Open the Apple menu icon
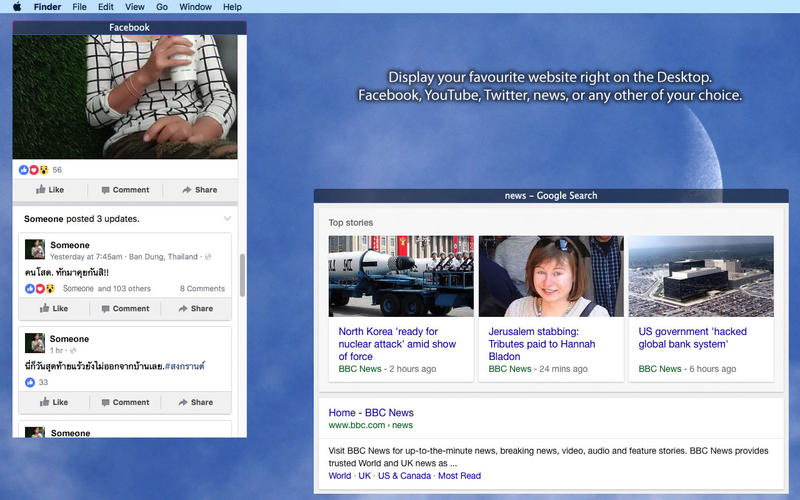Screen dimensions: 800x500 tap(17, 7)
